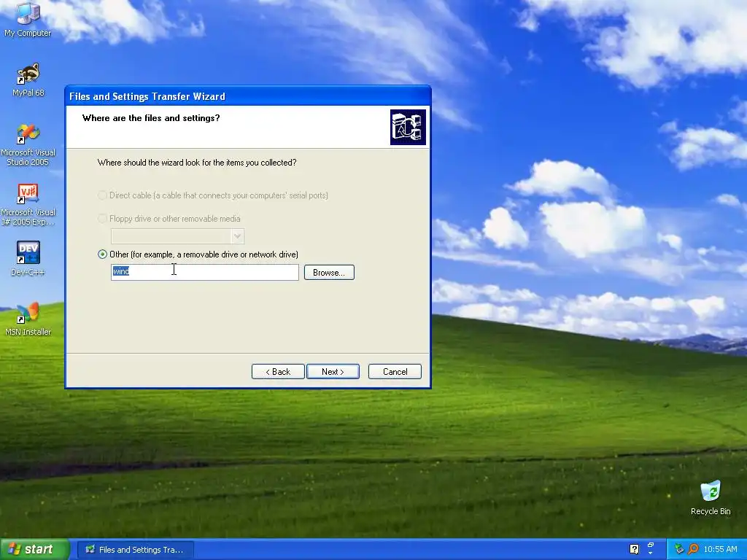Open the MSN Installer shortcut
747x560 pixels.
28,318
